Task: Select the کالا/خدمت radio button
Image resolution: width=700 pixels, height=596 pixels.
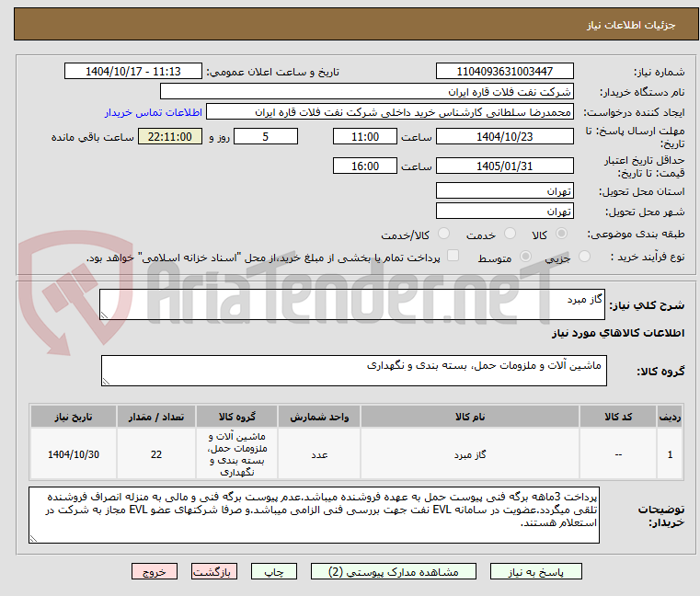Action: pyautogui.click(x=443, y=234)
